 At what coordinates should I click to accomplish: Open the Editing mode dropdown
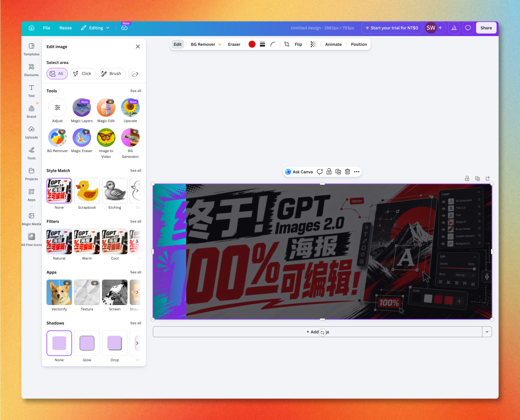pyautogui.click(x=95, y=28)
